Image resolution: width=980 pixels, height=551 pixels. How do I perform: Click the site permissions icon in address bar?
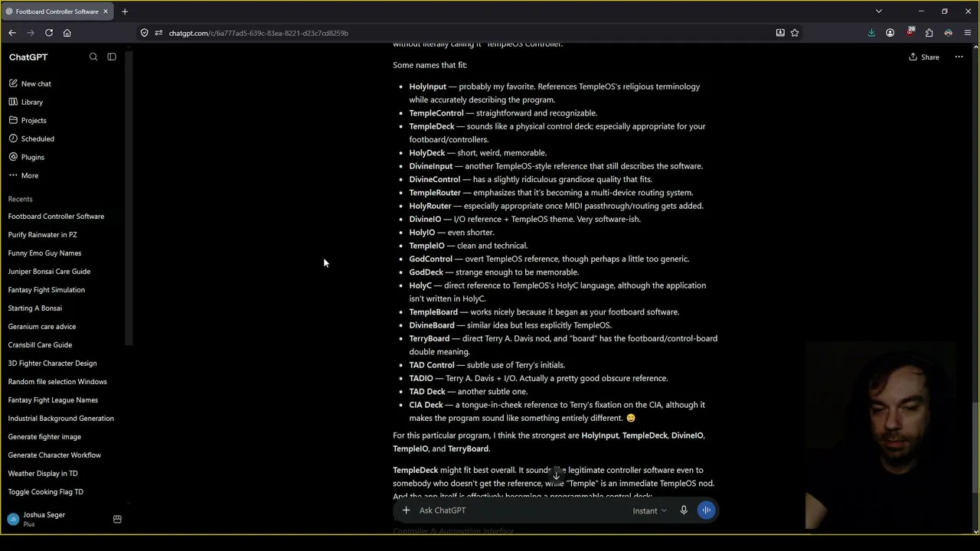[x=158, y=33]
